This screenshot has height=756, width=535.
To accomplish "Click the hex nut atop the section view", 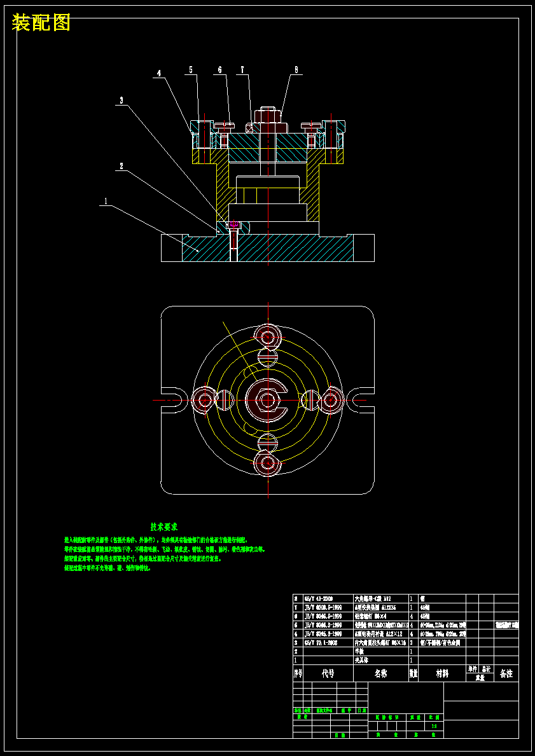I will click(268, 116).
